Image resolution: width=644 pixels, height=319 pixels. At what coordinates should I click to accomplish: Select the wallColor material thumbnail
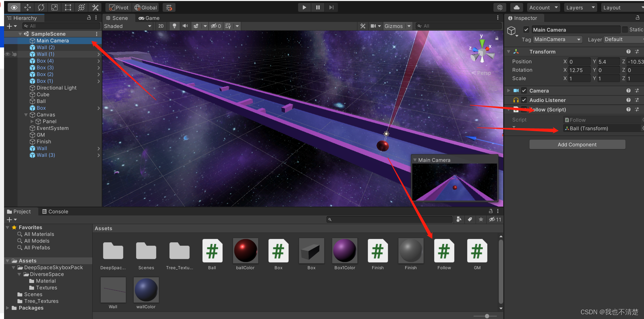(146, 290)
